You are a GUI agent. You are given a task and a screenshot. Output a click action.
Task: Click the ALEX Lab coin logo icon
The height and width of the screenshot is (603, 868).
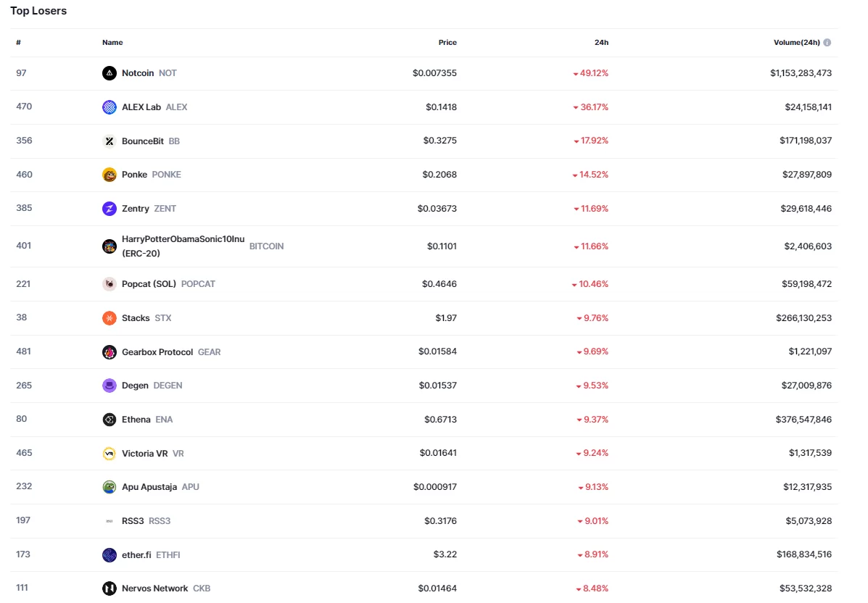[x=109, y=107]
